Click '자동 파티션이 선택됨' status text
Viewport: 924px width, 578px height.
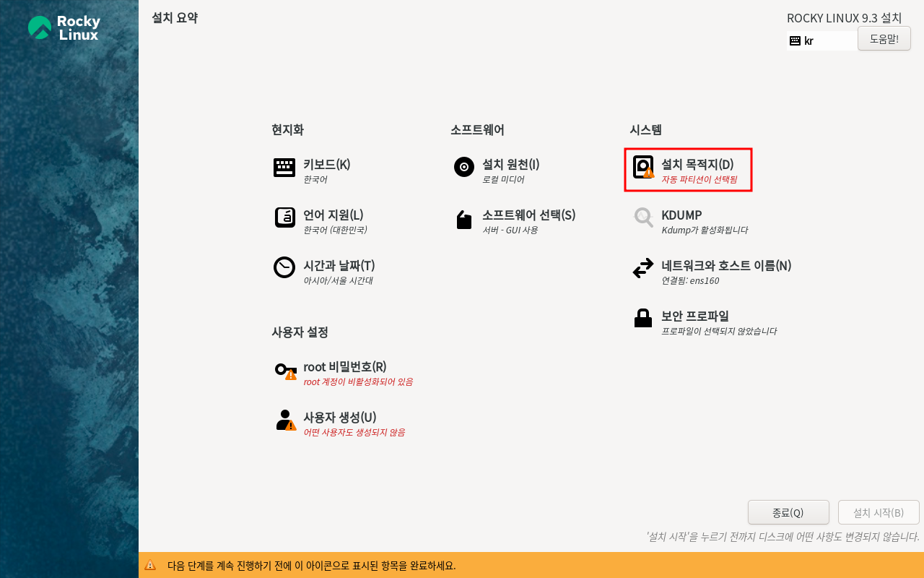pos(699,179)
